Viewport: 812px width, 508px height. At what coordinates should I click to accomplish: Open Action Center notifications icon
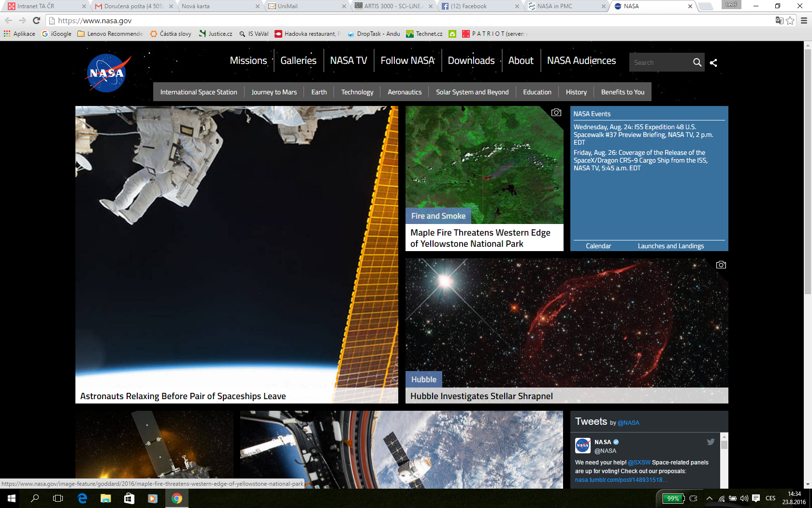pos(756,498)
